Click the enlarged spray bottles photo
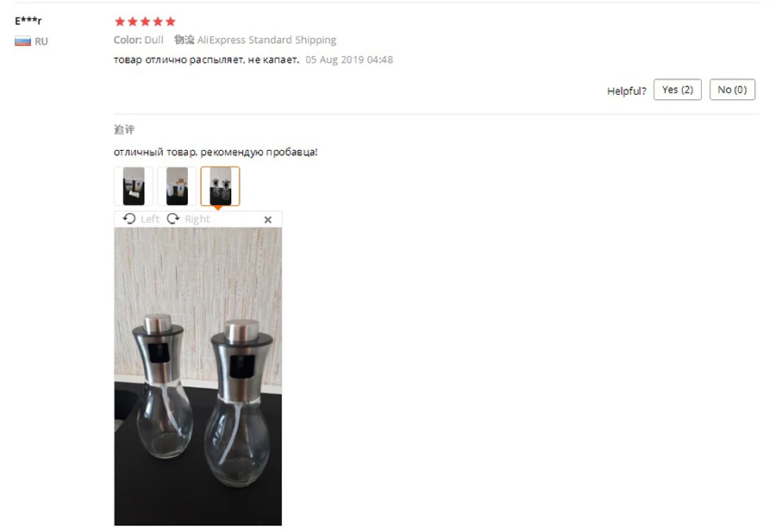Viewport: 776px width, 532px height. click(198, 377)
